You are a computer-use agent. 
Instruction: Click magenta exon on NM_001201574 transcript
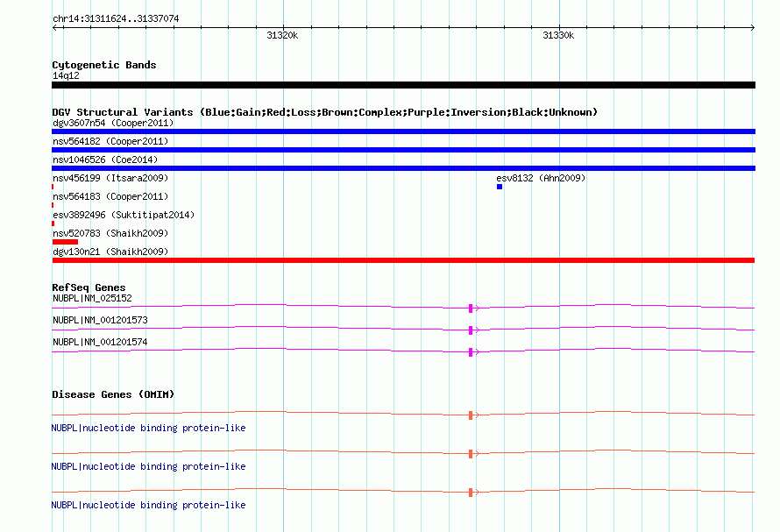471,352
